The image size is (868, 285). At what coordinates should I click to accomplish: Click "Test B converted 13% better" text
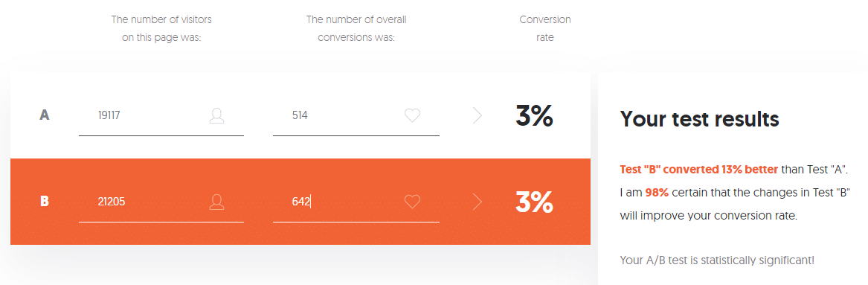(x=699, y=169)
